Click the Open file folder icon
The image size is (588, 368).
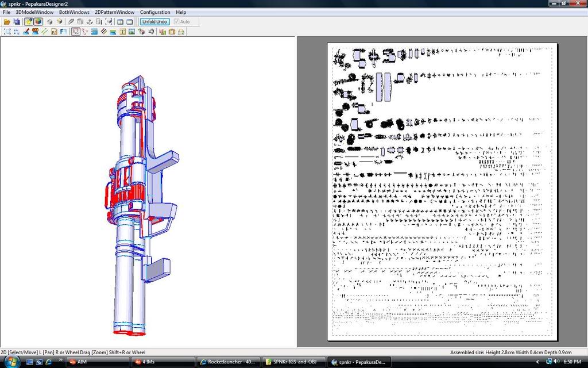7,22
